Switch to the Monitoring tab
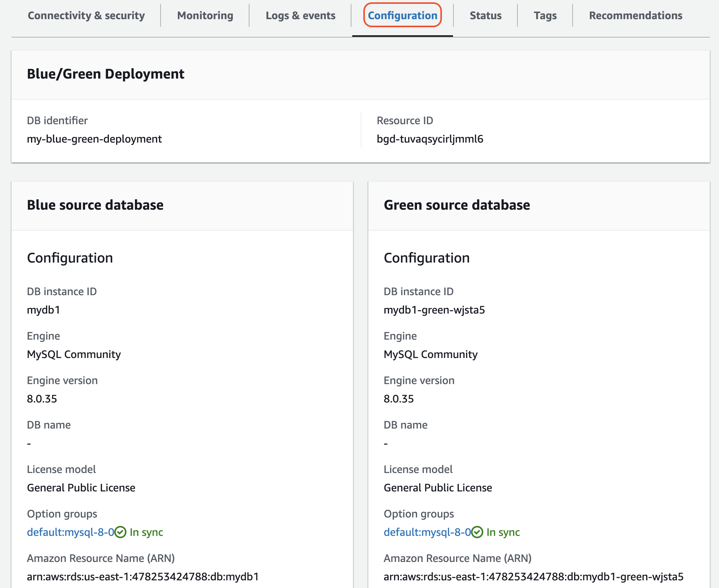719x588 pixels. pyautogui.click(x=205, y=15)
